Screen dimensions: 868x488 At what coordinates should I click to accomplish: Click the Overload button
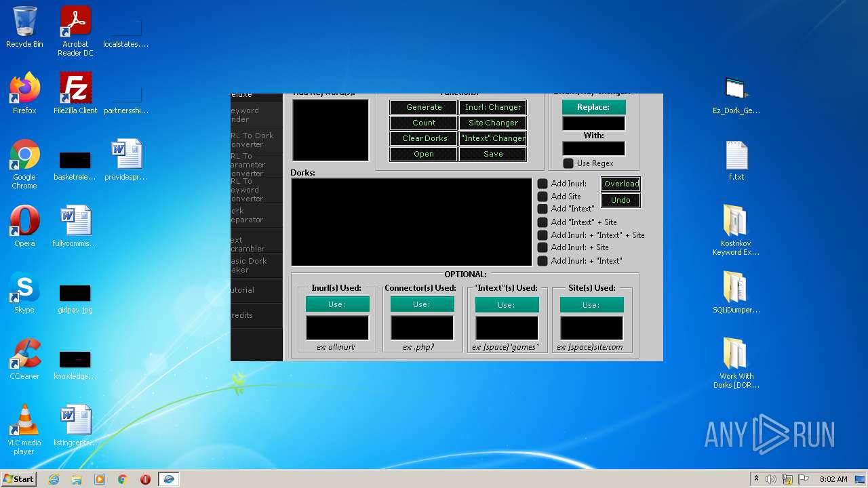621,184
